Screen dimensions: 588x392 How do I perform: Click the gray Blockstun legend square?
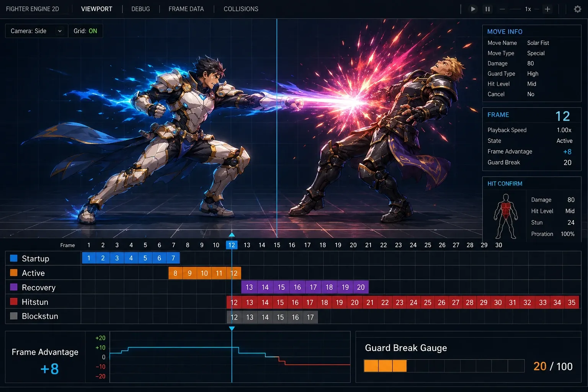(14, 316)
